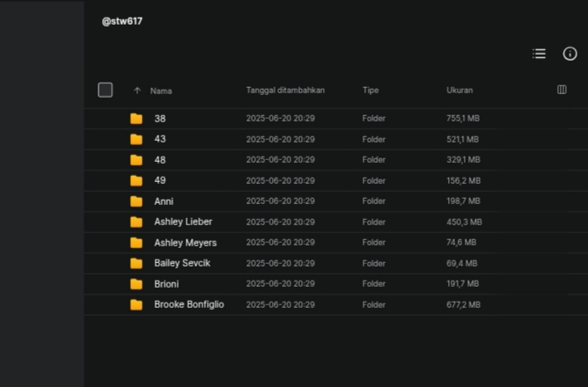Open the Brooke Bonfiglio folder name

click(x=189, y=304)
